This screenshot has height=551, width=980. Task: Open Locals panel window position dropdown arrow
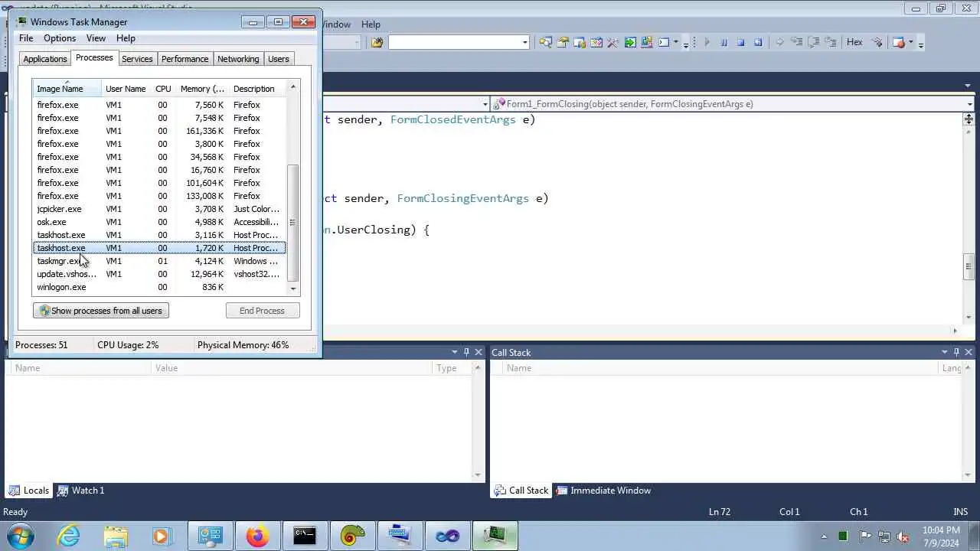point(452,352)
